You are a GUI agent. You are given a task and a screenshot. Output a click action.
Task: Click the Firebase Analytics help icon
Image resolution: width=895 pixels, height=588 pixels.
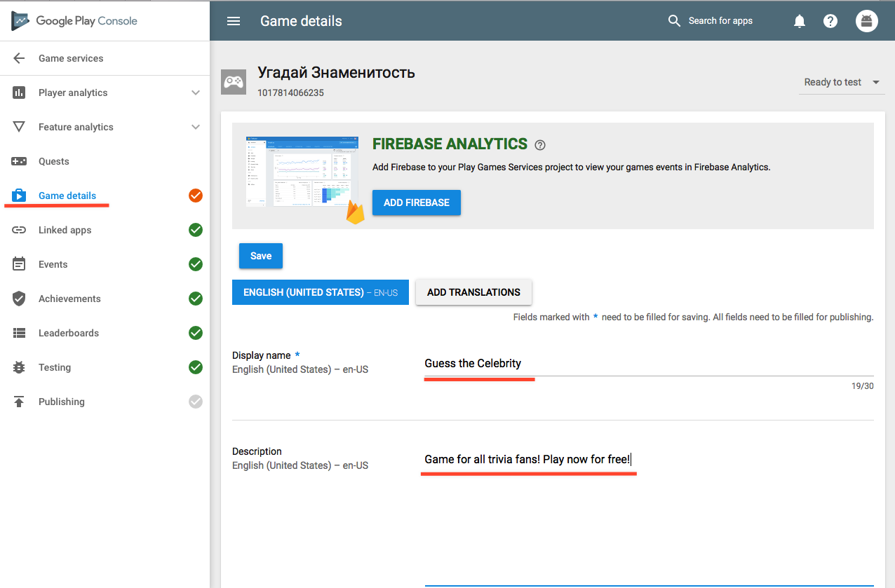click(x=539, y=145)
